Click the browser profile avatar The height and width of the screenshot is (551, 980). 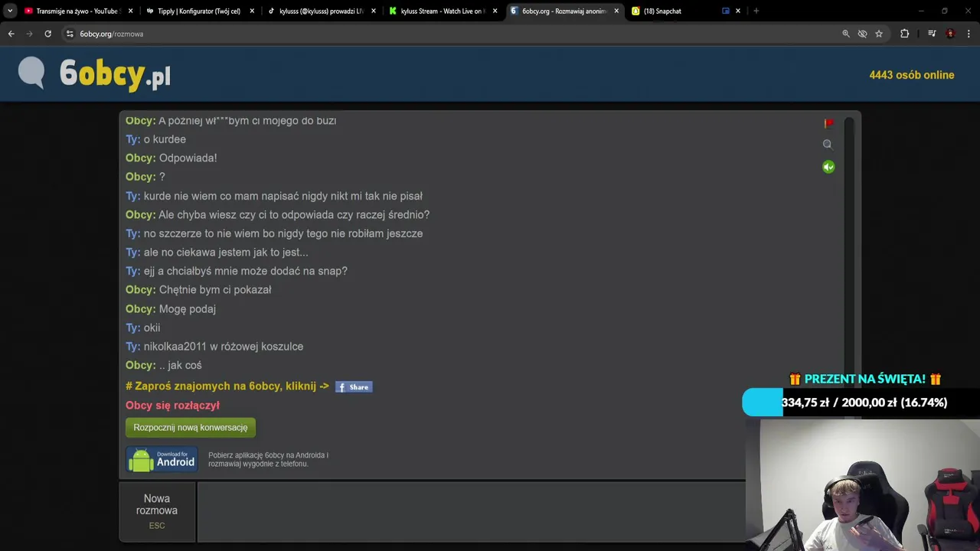(950, 34)
